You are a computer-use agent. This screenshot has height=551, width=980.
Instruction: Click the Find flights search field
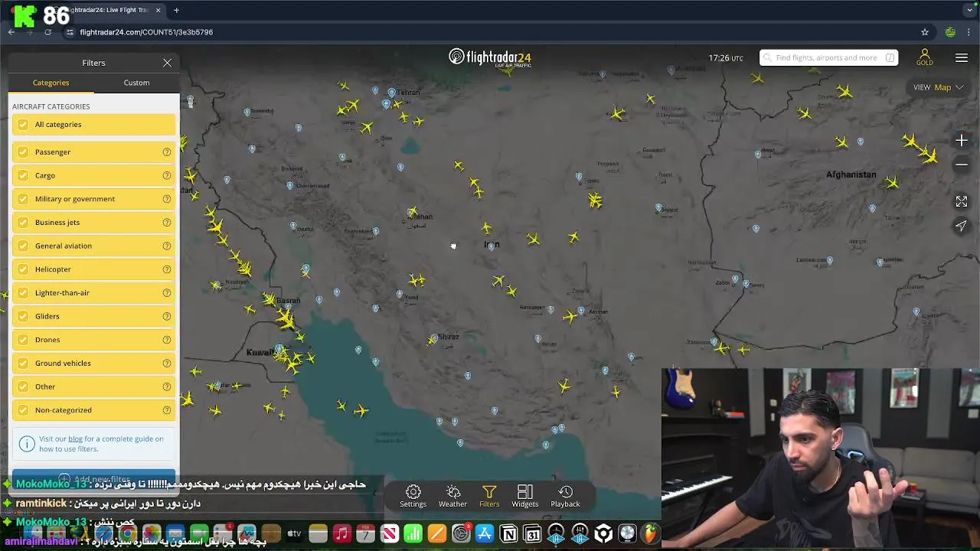(x=827, y=58)
